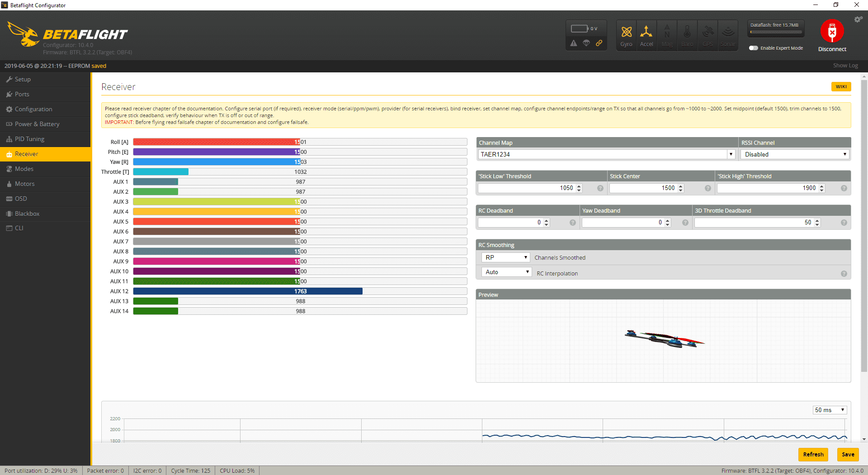Image resolution: width=868 pixels, height=475 pixels.
Task: Open the 50 ms refresh rate dropdown
Action: pyautogui.click(x=830, y=410)
